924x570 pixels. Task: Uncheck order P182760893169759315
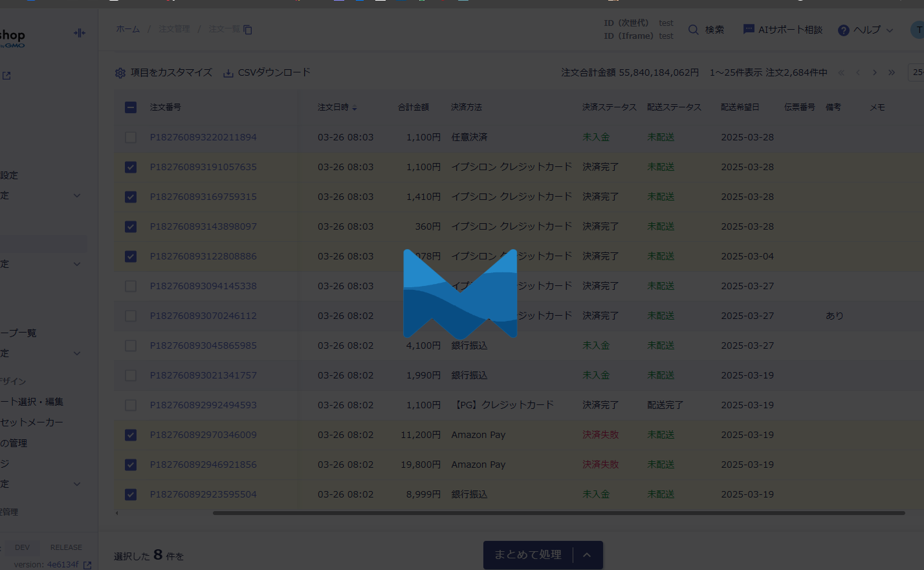click(131, 197)
